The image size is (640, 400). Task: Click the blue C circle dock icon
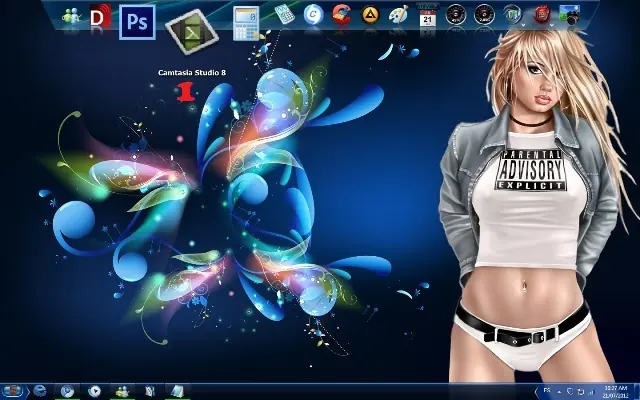tap(313, 14)
